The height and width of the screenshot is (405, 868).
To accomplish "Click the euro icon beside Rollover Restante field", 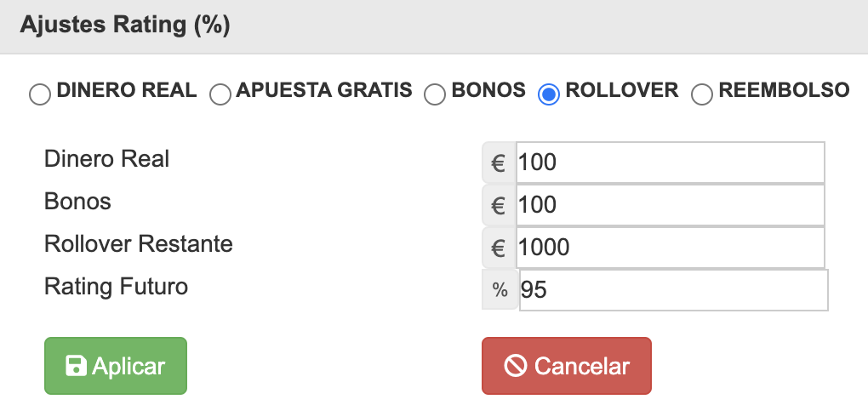I will (500, 248).
